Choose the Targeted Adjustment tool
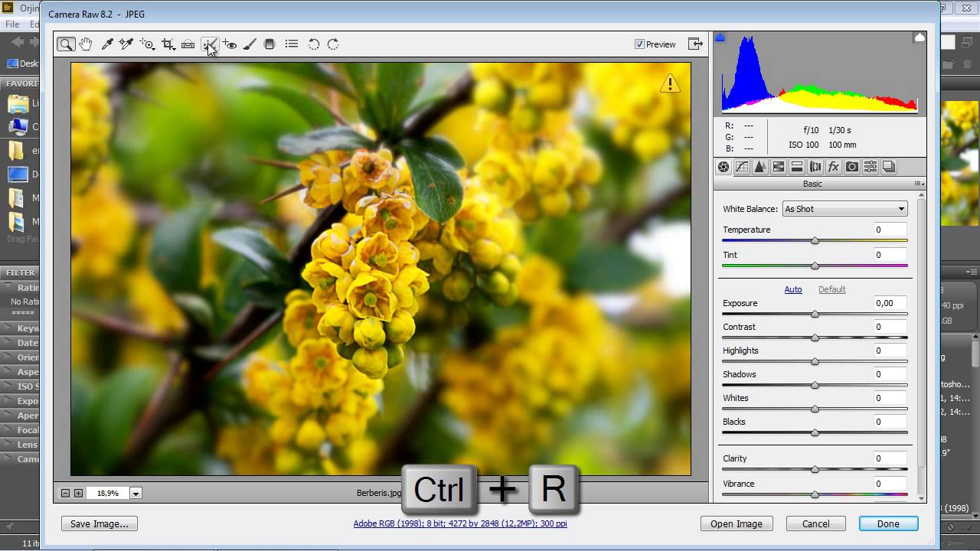This screenshot has height=551, width=980. tap(147, 44)
